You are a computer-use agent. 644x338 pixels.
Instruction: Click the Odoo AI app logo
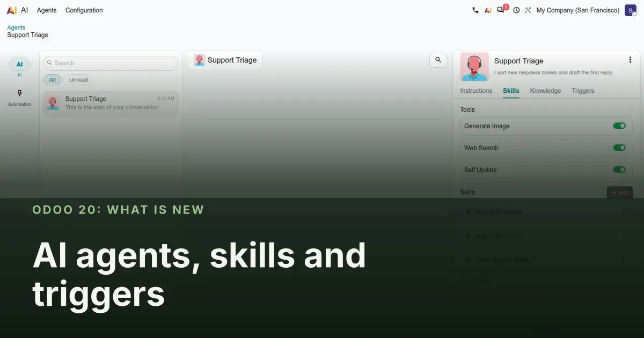point(11,10)
